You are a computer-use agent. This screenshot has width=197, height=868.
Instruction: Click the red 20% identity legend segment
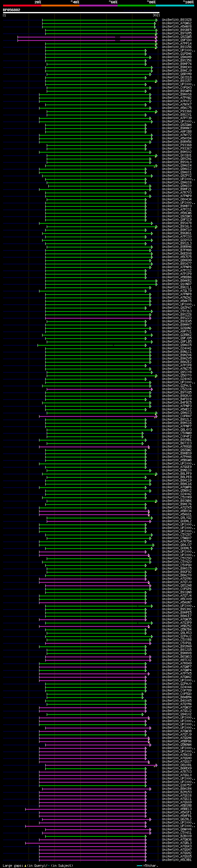click(x=22, y=6)
